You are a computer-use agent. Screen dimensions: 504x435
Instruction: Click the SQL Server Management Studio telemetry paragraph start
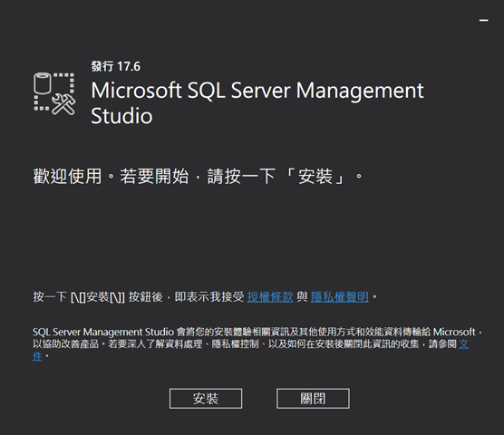click(x=103, y=332)
